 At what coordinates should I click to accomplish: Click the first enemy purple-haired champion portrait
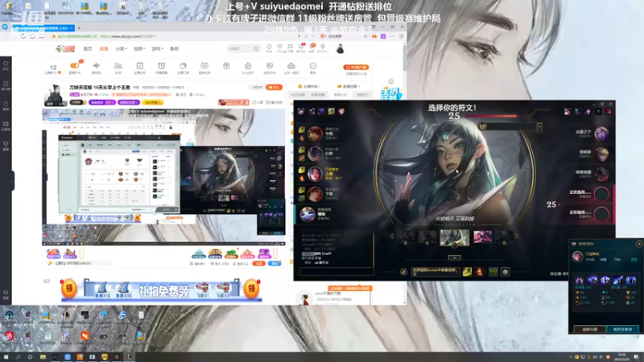(601, 134)
